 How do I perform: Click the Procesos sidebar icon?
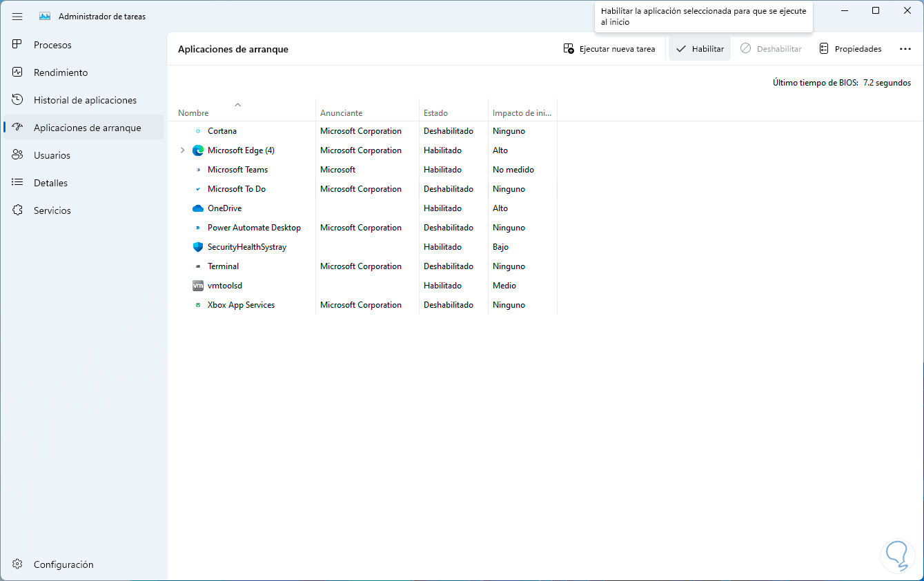(x=18, y=45)
